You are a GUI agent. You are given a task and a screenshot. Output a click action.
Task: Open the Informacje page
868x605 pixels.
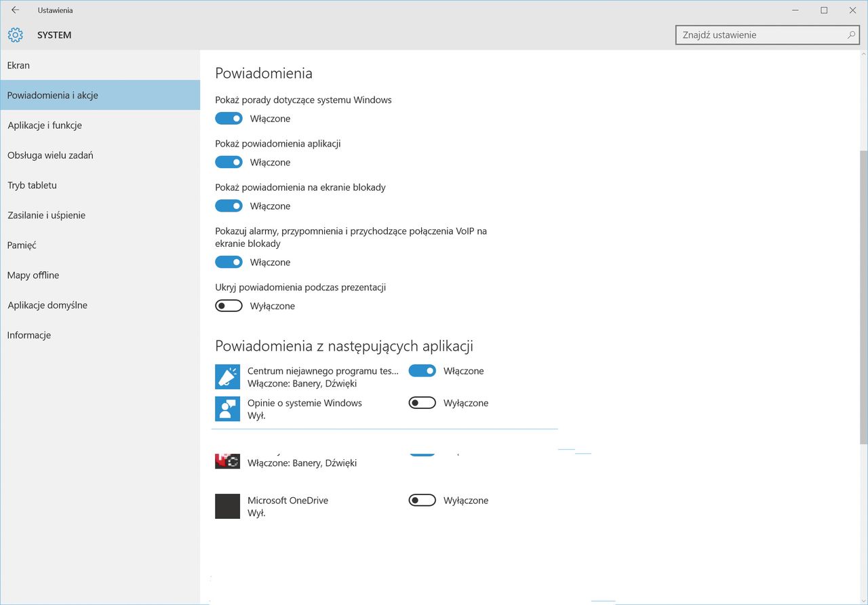[x=100, y=335]
